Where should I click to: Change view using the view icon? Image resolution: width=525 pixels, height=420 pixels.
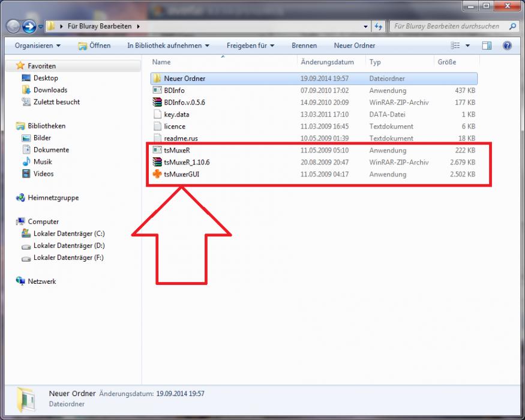tap(455, 46)
